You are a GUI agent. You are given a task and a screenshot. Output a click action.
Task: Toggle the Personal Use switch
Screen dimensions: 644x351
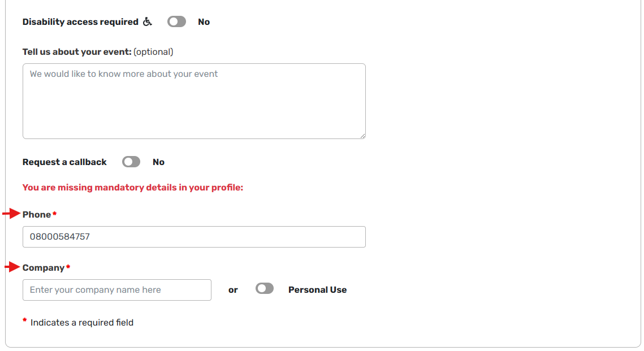coord(265,289)
